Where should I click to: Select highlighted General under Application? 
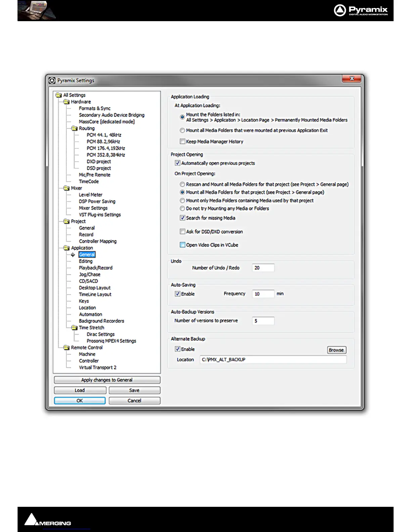click(87, 255)
